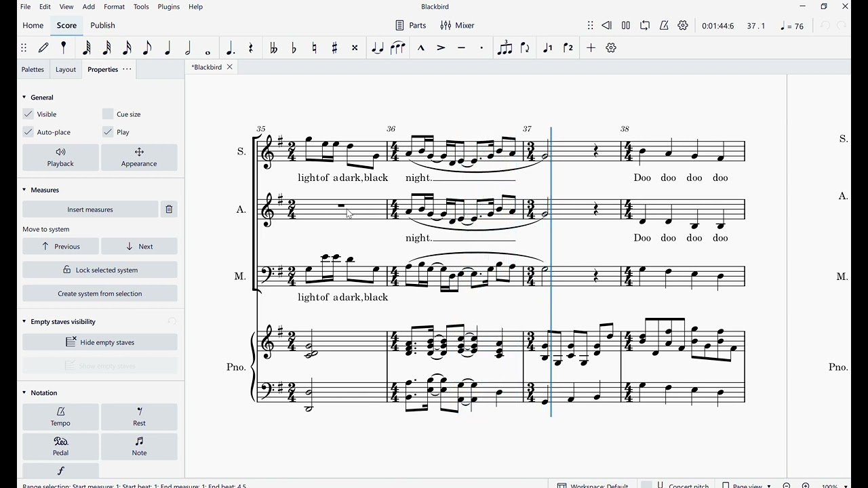The image size is (868, 488).
Task: Create a tuplet
Action: [x=505, y=48]
